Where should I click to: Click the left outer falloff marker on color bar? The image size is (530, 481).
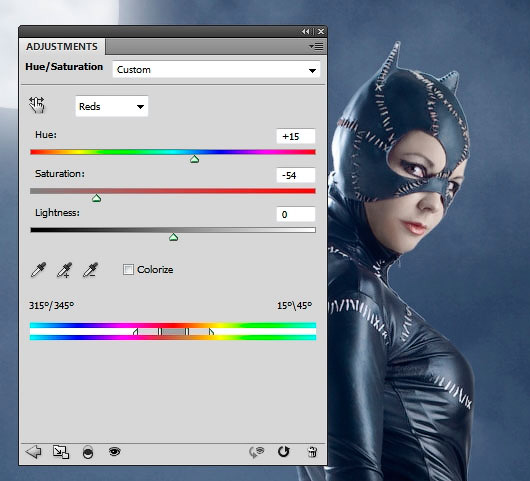136,332
